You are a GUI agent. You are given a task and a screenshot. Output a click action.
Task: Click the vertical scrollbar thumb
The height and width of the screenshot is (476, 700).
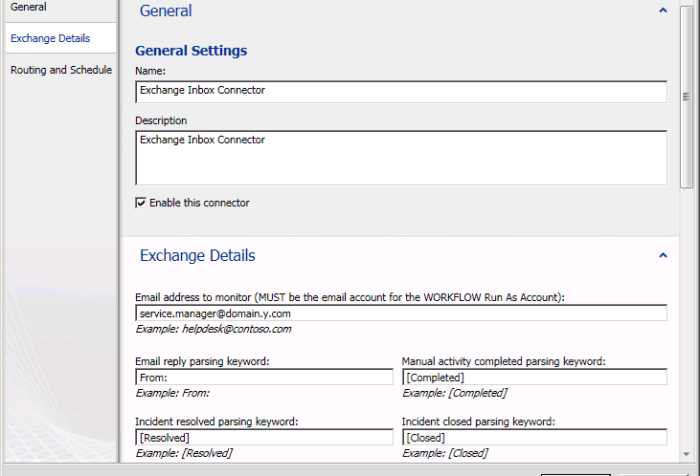tap(686, 95)
